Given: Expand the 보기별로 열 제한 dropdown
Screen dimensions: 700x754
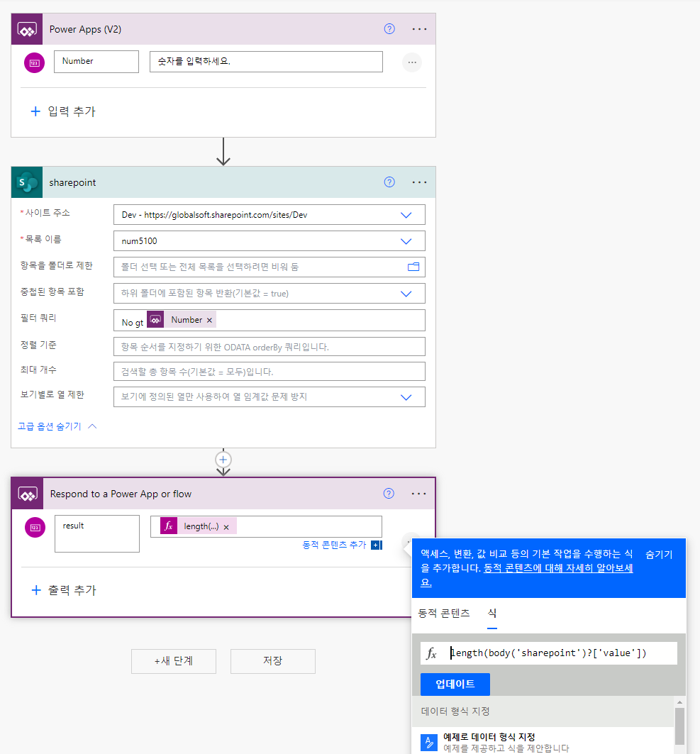Looking at the screenshot, I should pyautogui.click(x=406, y=397).
